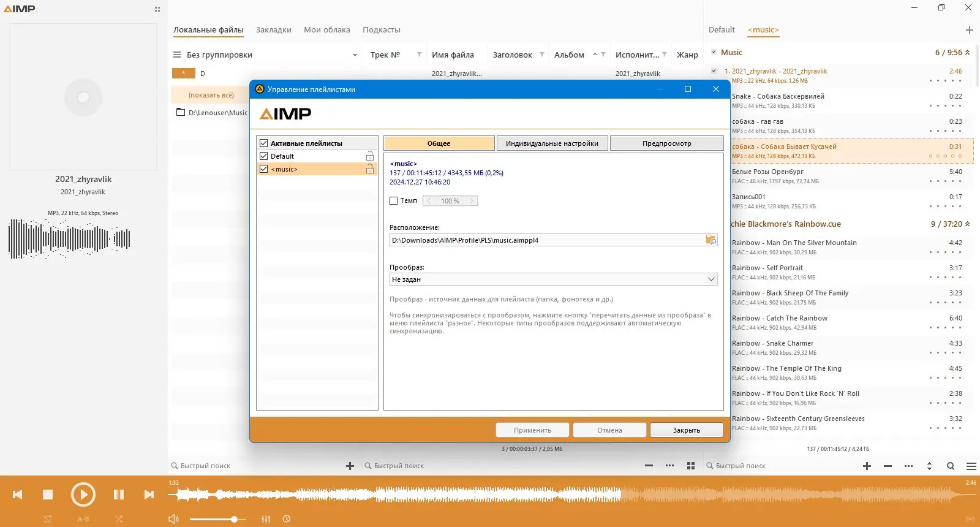Viewport: 980px width, 527px height.
Task: Open the equalizer settings icon
Action: [266, 519]
